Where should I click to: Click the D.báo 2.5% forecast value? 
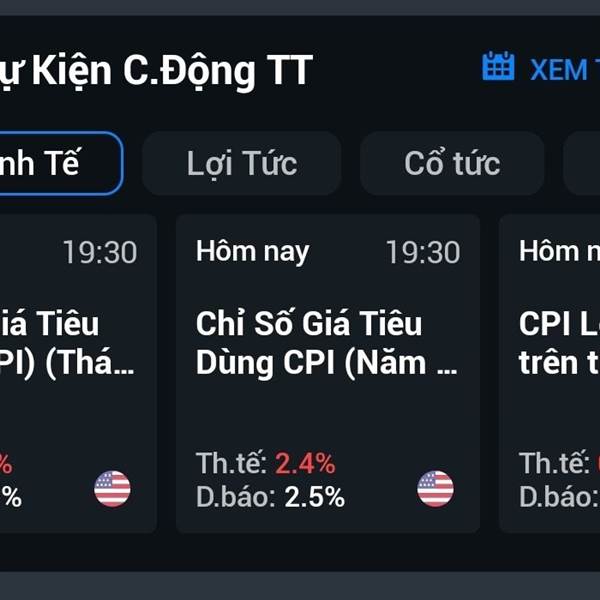click(314, 497)
